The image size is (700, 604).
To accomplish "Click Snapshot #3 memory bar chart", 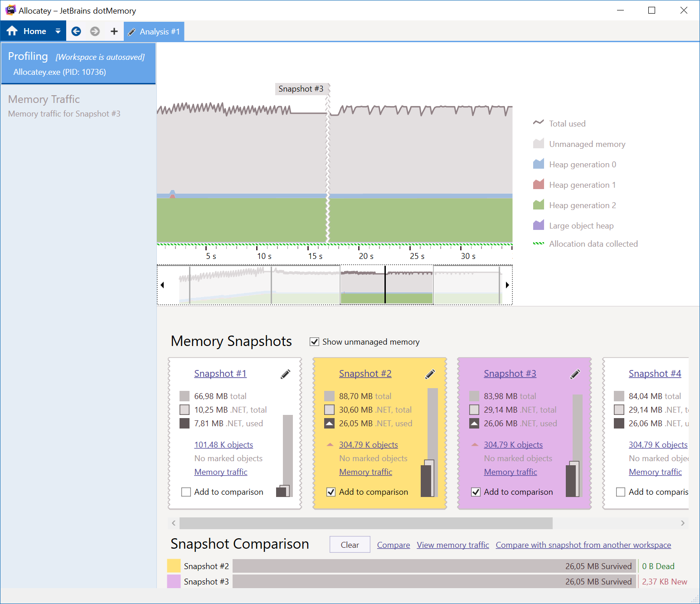I will [574, 446].
